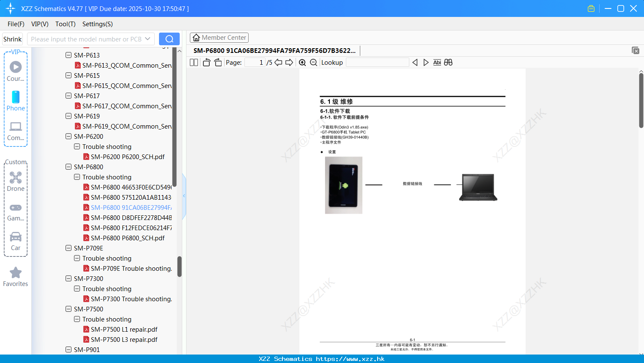The image size is (644, 363).
Task: Open SM-P7300 Trouble shooting file
Action: (127, 299)
